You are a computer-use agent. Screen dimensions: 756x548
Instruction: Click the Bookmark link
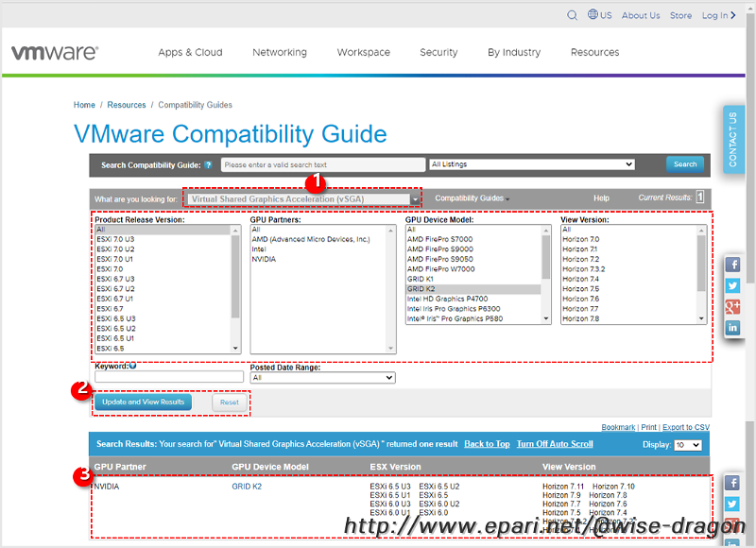pos(618,427)
